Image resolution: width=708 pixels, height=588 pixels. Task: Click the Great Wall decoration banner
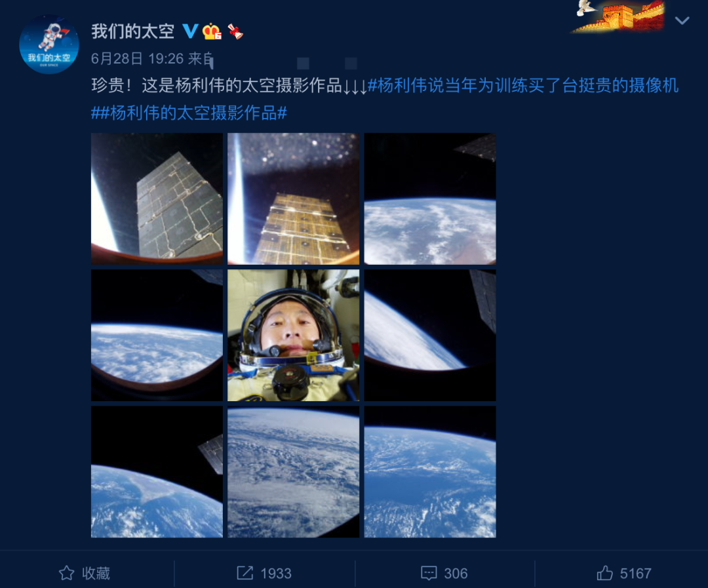coord(619,16)
